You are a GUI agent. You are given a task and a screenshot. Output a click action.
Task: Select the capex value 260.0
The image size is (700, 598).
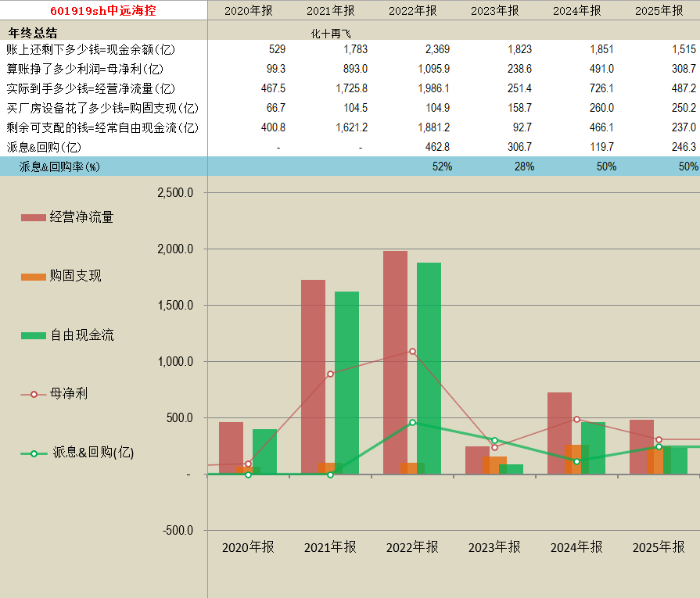click(601, 108)
